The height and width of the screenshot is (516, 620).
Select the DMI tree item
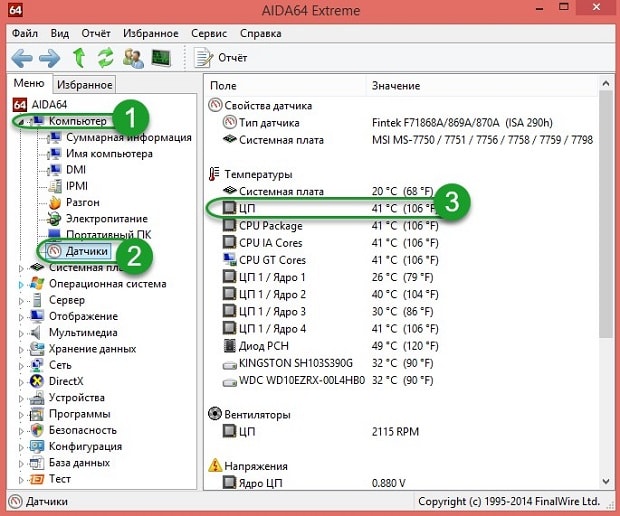click(x=76, y=170)
